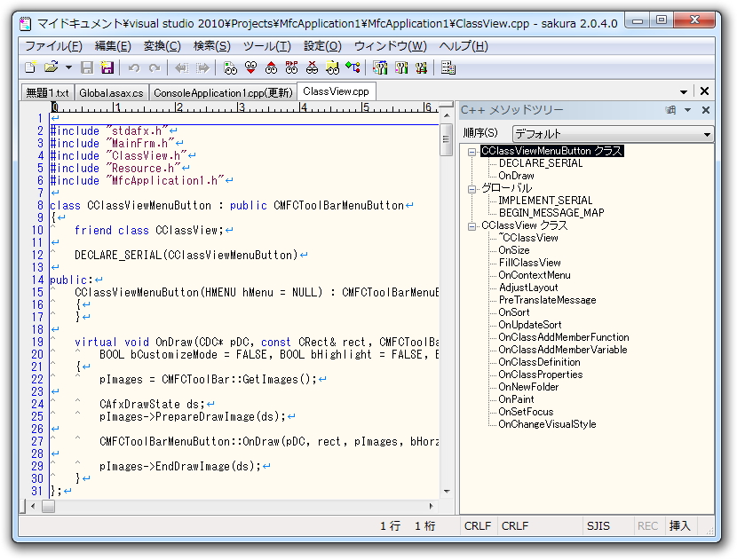Viewport: 737px width, 560px height.
Task: Click the rightmost icon on the main toolbar
Action: (x=448, y=67)
